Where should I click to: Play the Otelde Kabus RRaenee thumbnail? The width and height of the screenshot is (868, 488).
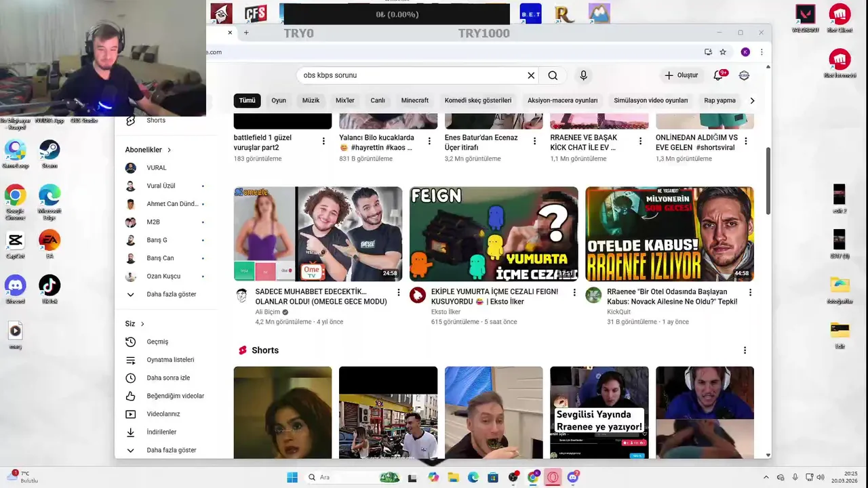point(669,234)
